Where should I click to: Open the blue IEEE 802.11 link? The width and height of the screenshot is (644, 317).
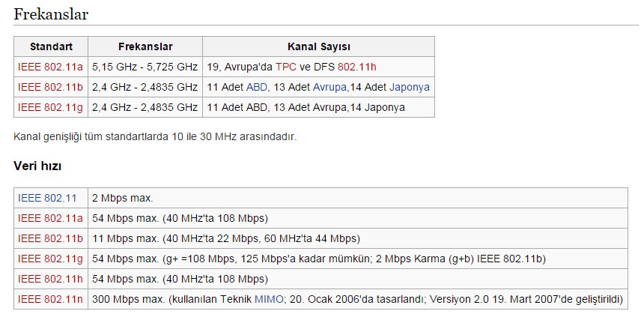[x=47, y=198]
